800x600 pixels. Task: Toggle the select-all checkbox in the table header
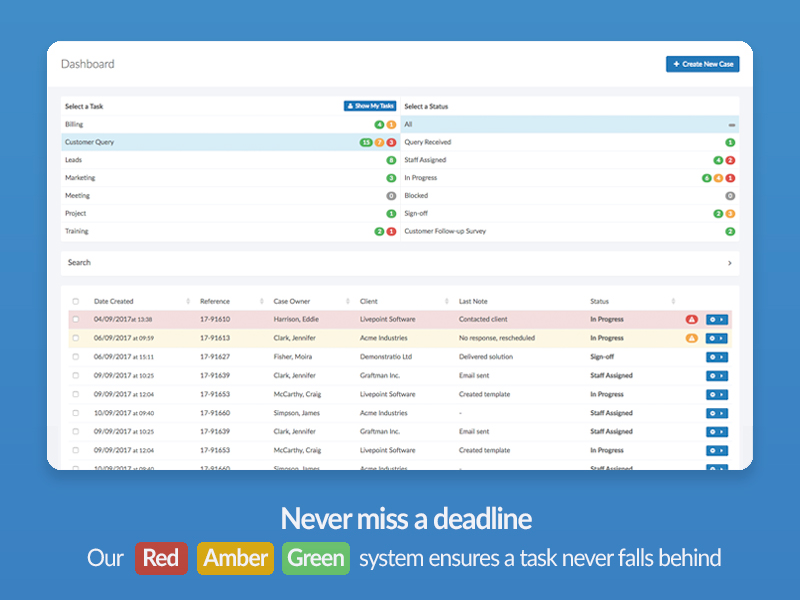[77, 300]
